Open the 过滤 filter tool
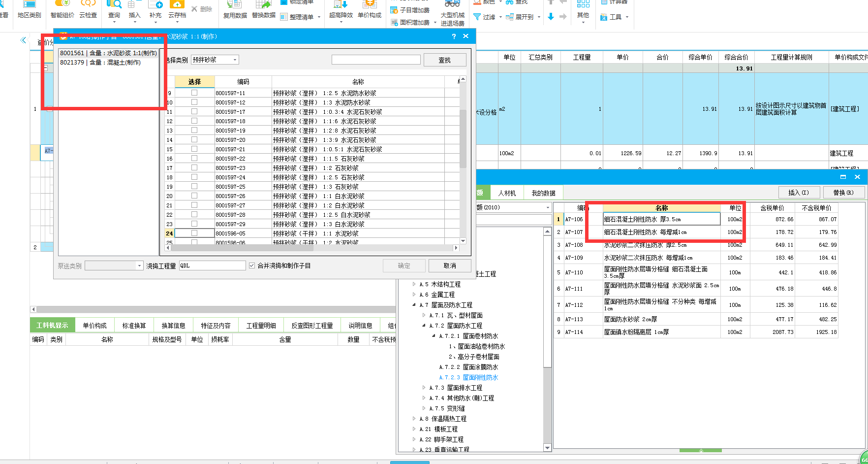868x464 pixels. coord(488,17)
